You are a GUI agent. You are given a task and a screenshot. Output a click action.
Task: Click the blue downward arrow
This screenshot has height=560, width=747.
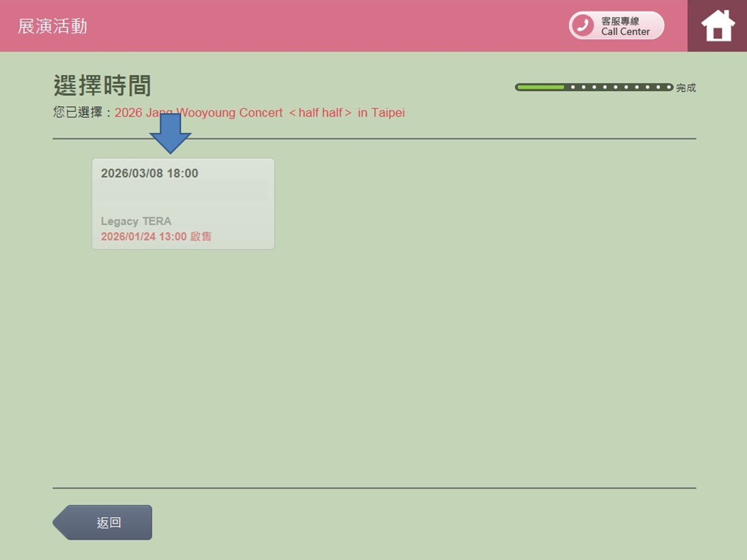click(170, 133)
